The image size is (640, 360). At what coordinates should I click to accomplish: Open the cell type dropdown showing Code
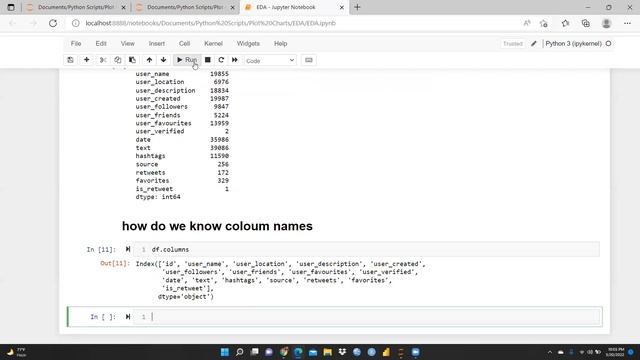click(270, 60)
